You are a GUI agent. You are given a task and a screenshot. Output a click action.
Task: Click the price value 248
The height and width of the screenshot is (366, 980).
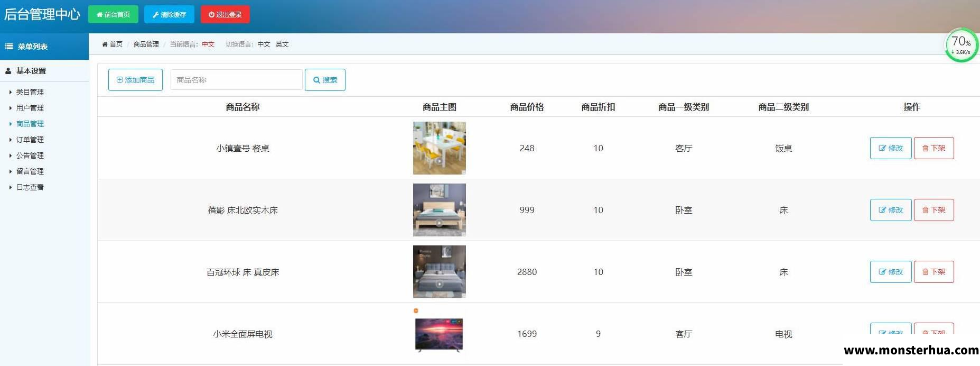527,149
